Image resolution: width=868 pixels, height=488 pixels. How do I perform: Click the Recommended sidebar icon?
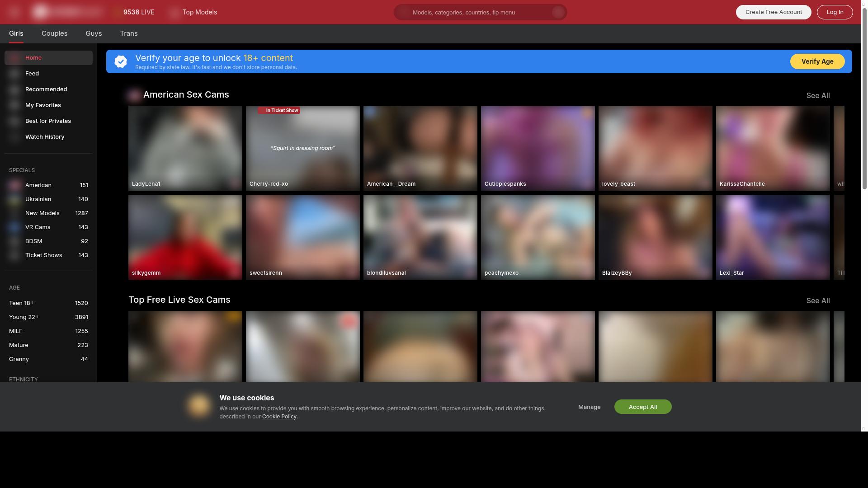[x=14, y=89]
